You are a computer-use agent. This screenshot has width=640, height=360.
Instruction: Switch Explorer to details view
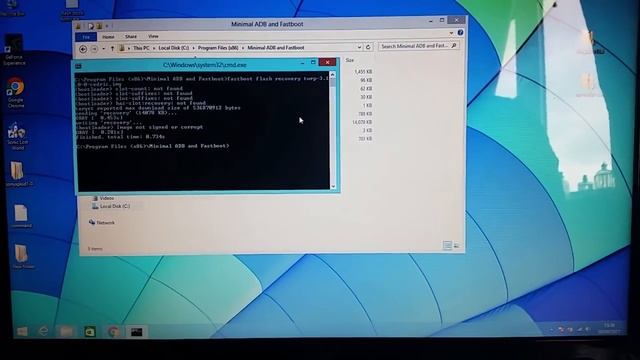[x=447, y=245]
